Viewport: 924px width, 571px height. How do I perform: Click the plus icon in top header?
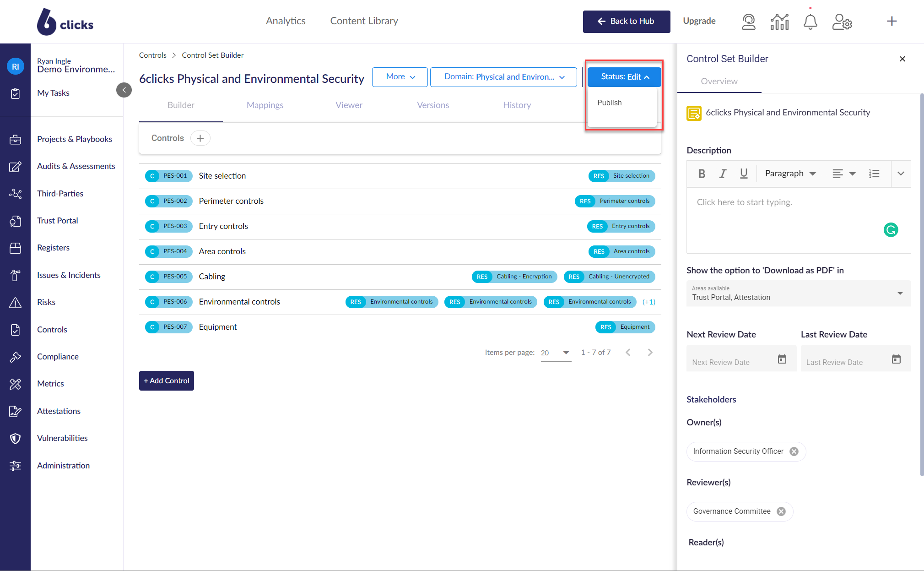click(892, 21)
